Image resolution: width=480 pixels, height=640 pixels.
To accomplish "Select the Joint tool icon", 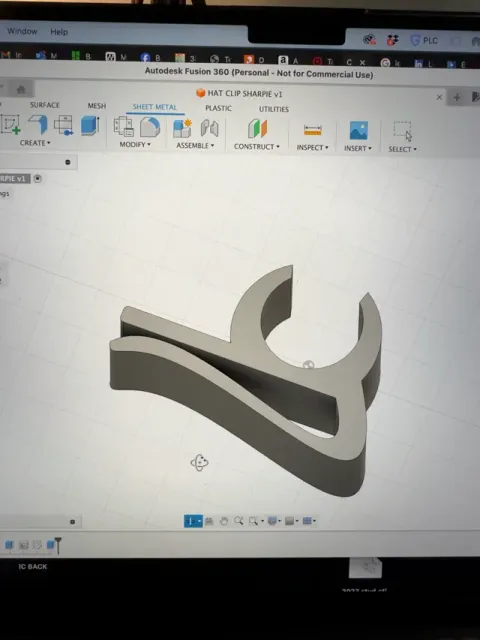I will (x=209, y=129).
